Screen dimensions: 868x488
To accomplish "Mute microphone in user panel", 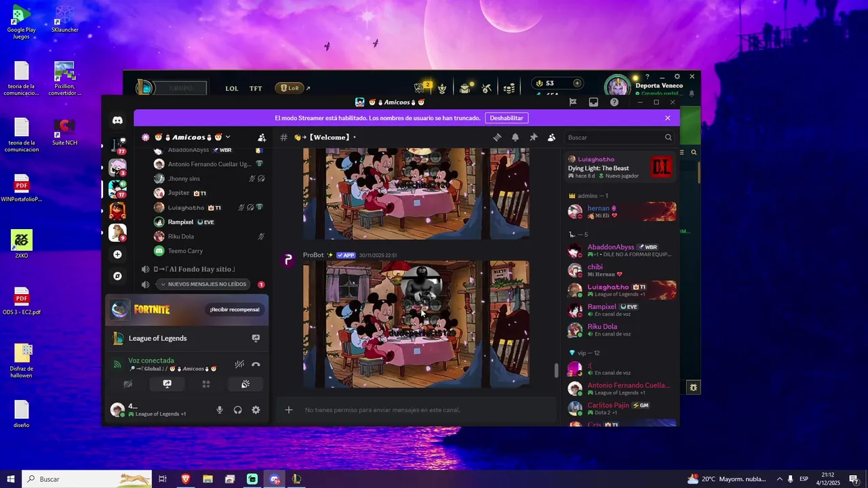I will click(220, 410).
